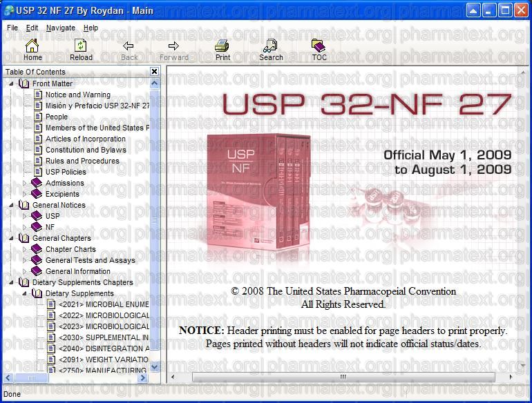Click Articles of Incorporation page icon

[x=38, y=139]
